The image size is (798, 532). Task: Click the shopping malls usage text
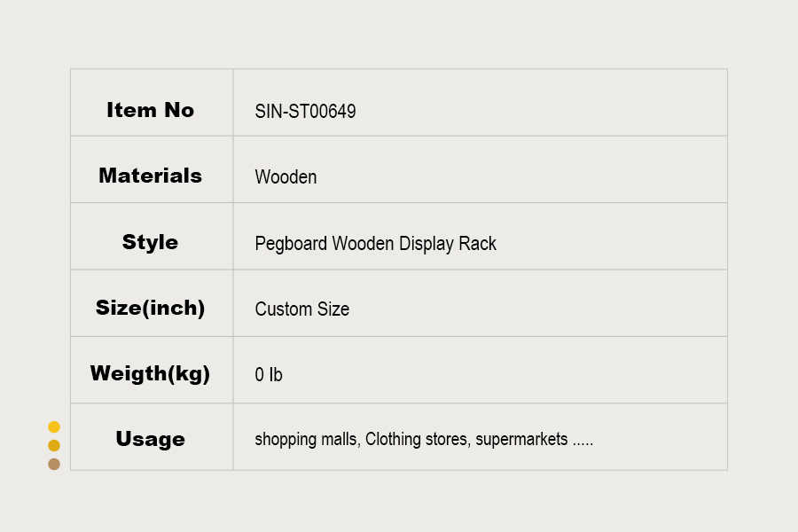tap(308, 440)
